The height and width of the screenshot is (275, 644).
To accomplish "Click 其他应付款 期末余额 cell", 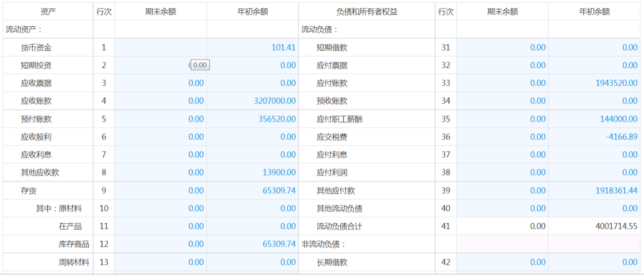I will point(502,190).
